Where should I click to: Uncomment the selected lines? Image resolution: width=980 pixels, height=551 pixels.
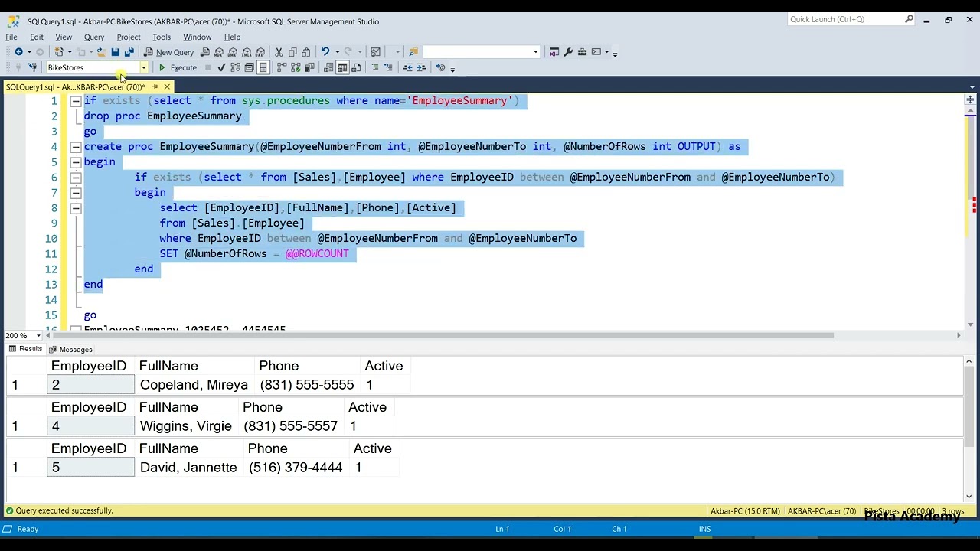pos(388,67)
